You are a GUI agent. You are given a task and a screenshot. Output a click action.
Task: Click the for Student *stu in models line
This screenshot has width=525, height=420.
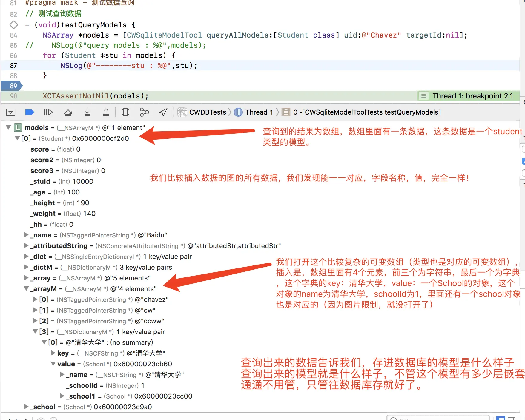click(109, 55)
